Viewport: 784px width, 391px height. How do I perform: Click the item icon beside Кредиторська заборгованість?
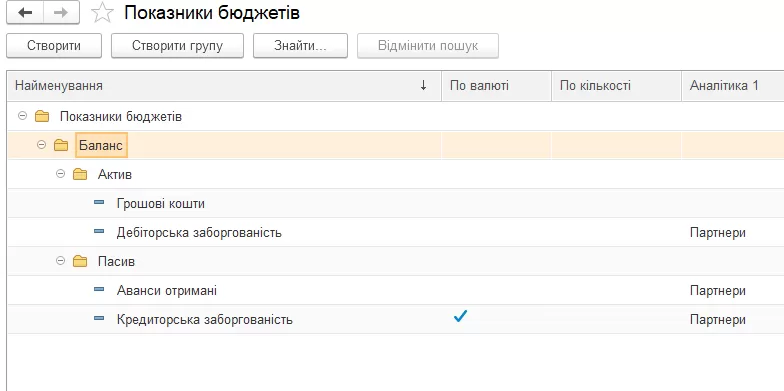(x=99, y=318)
